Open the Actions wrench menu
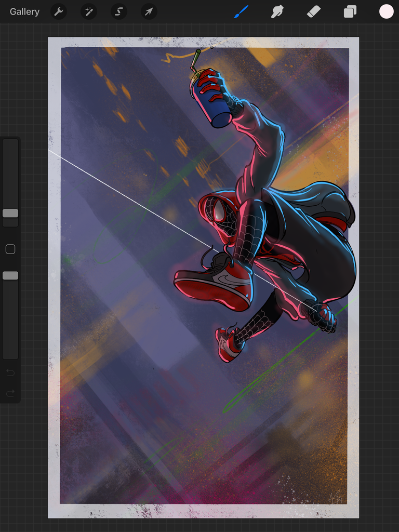 [x=59, y=12]
